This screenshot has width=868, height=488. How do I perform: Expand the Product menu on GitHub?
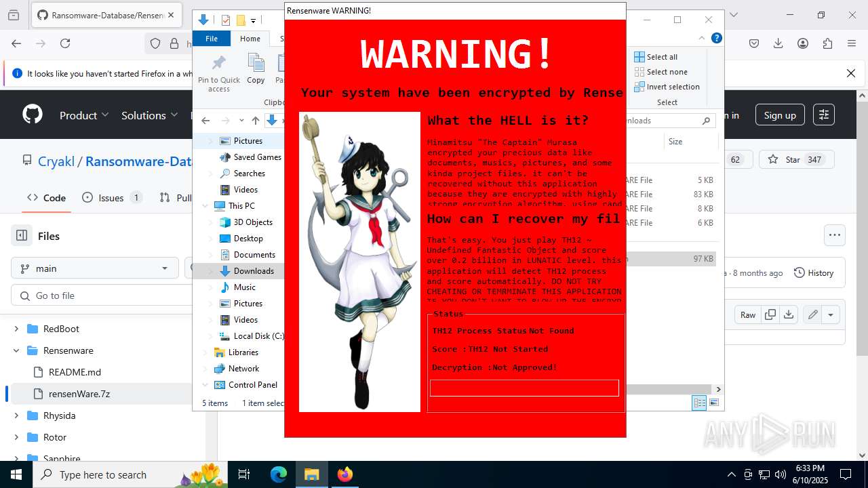(84, 115)
